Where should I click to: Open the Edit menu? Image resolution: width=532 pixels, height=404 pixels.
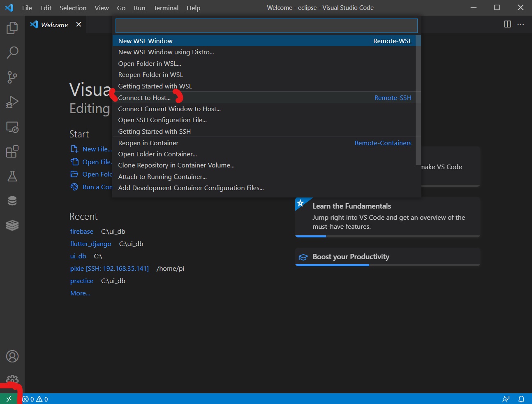click(x=46, y=8)
